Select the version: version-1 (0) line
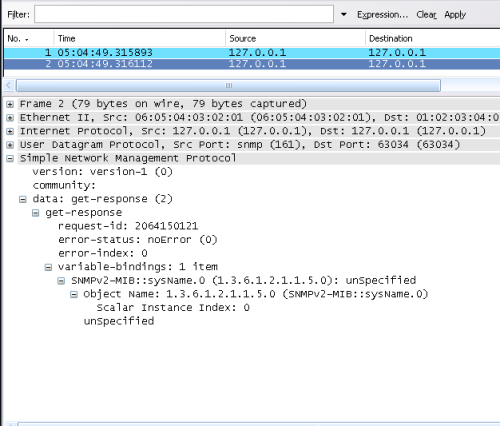Image resolution: width=500 pixels, height=426 pixels. [x=102, y=172]
